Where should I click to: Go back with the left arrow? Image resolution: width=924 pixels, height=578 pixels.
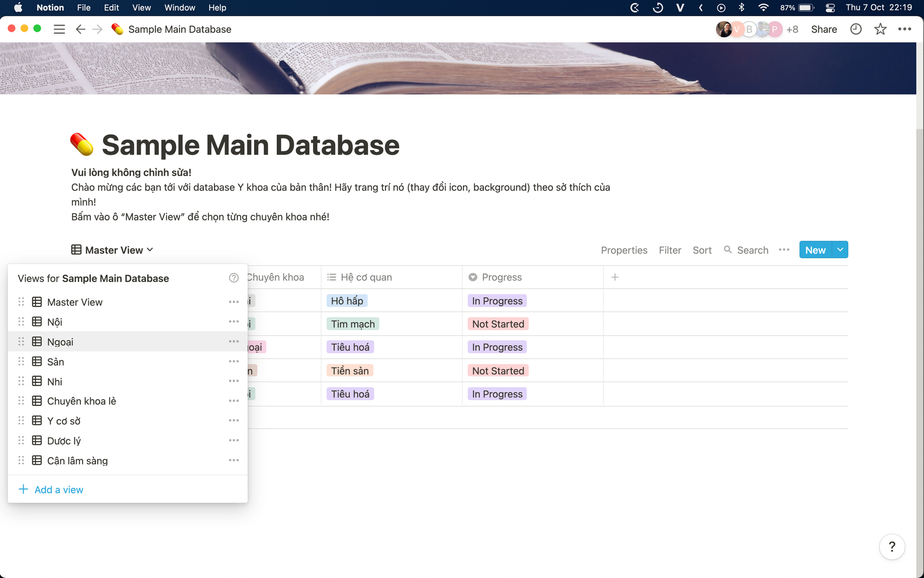click(x=80, y=29)
